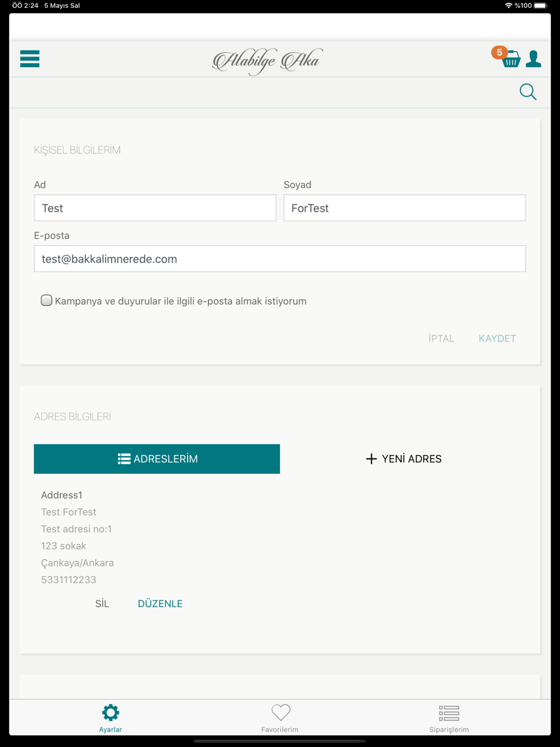Focus the E-posta input field
Screen dimensions: 560x747
(280, 259)
